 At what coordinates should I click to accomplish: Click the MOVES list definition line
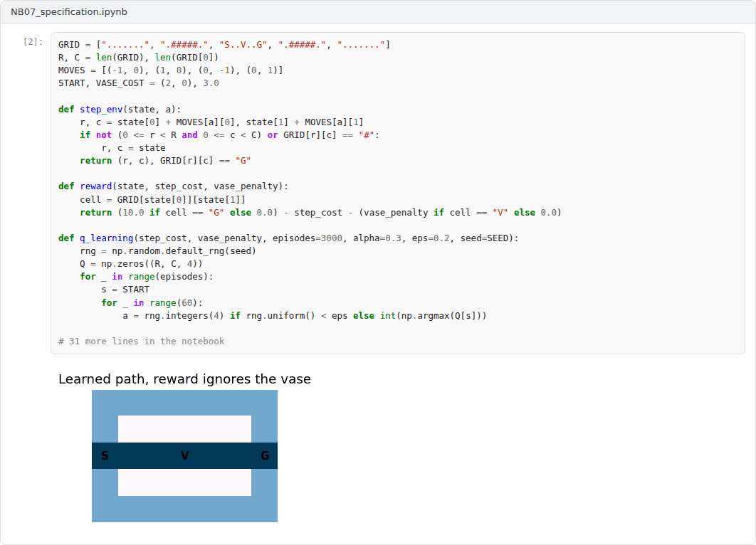click(x=171, y=70)
